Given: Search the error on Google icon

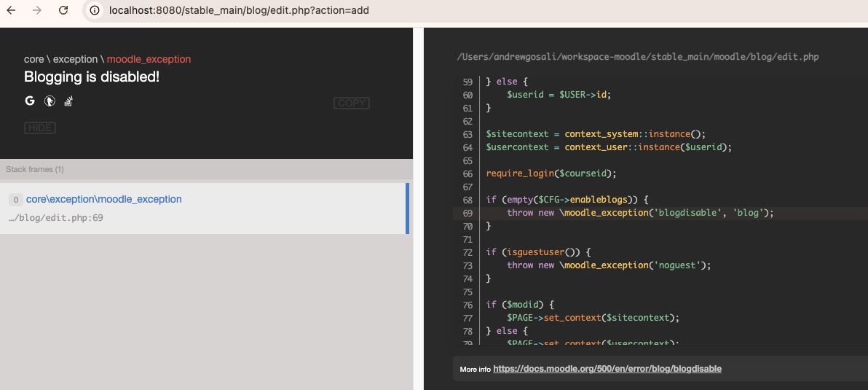Looking at the screenshot, I should point(30,101).
